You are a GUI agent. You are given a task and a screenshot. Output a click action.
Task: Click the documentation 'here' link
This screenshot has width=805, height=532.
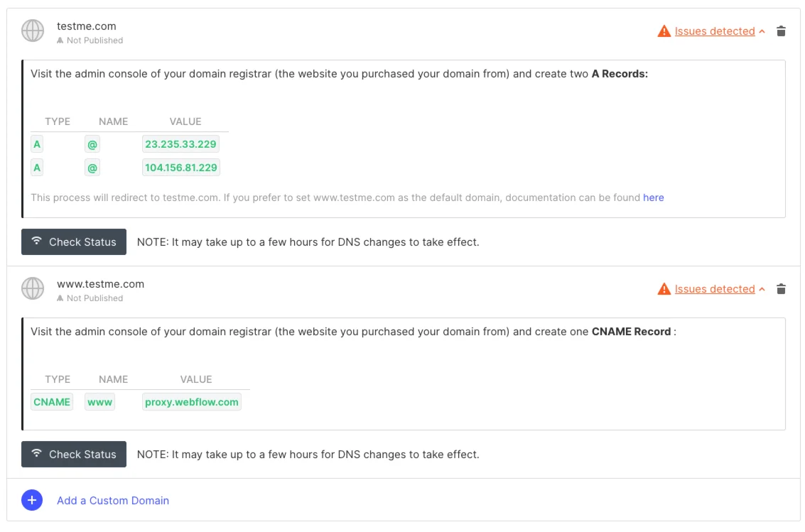click(x=653, y=197)
